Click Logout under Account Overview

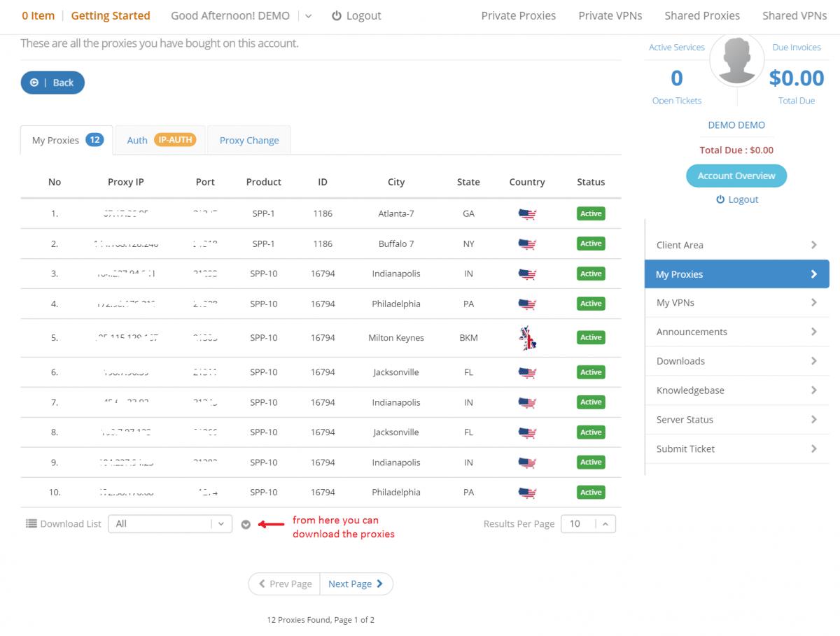(x=736, y=199)
